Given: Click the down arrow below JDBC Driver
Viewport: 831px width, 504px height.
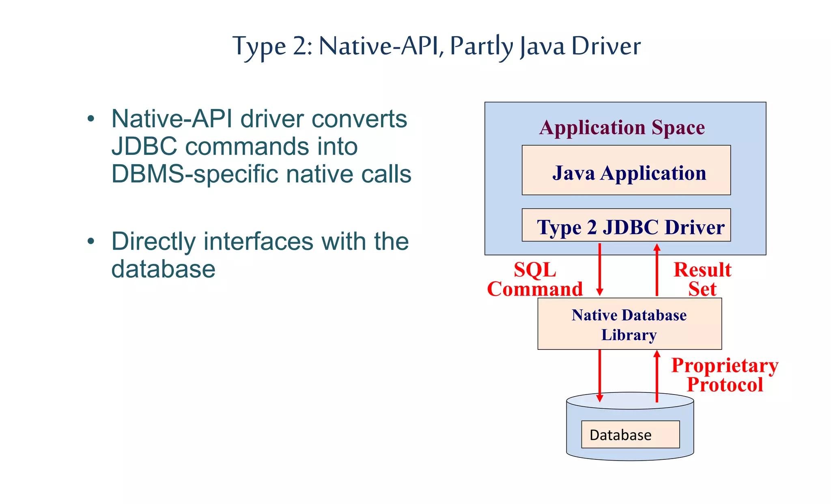Looking at the screenshot, I should click(600, 270).
